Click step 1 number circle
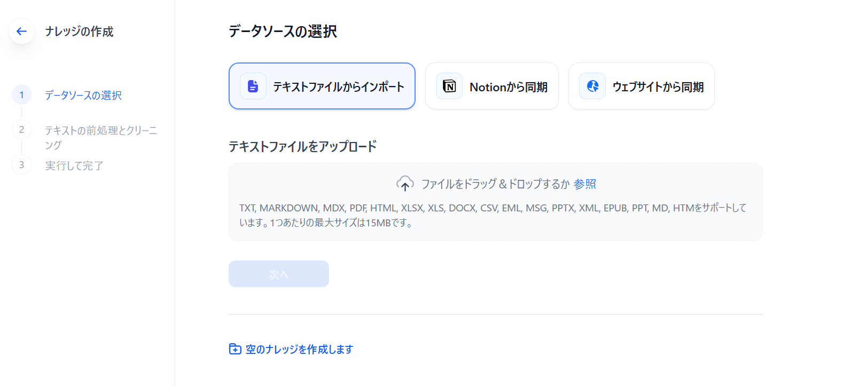Image resolution: width=868 pixels, height=387 pixels. (21, 94)
